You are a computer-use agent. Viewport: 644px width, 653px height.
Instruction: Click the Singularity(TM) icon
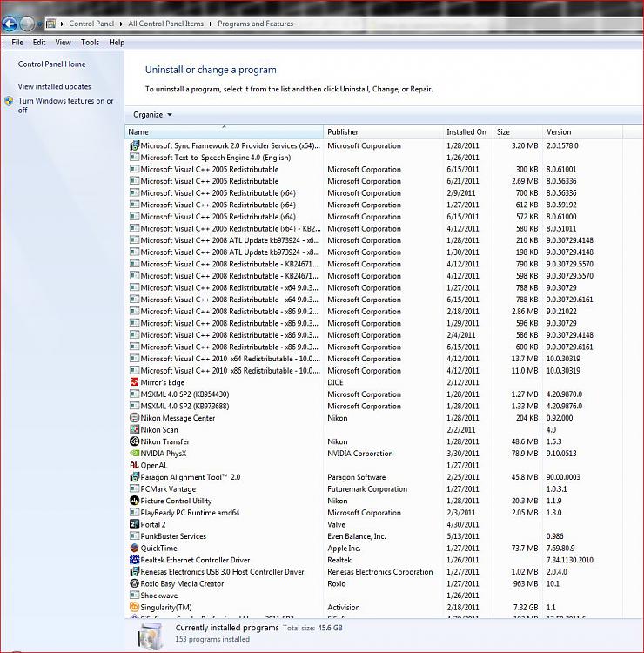point(134,607)
